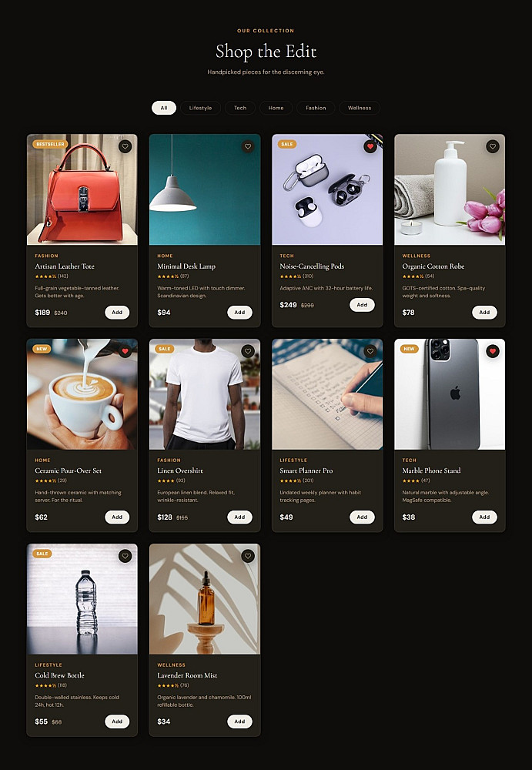Add Minimal Desk Lamp to wishlist via heart
532x770 pixels.
[248, 146]
